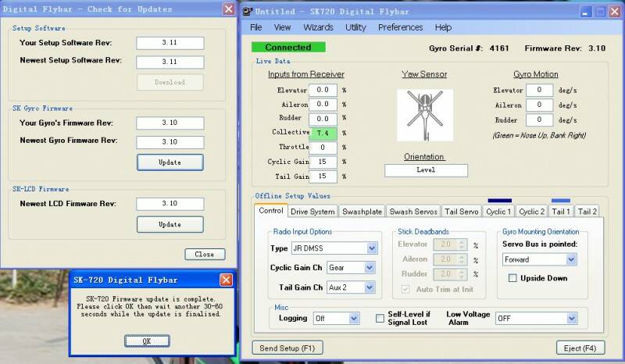Click the Receiver Aileron input value field
This screenshot has height=364, width=625.
[x=323, y=105]
